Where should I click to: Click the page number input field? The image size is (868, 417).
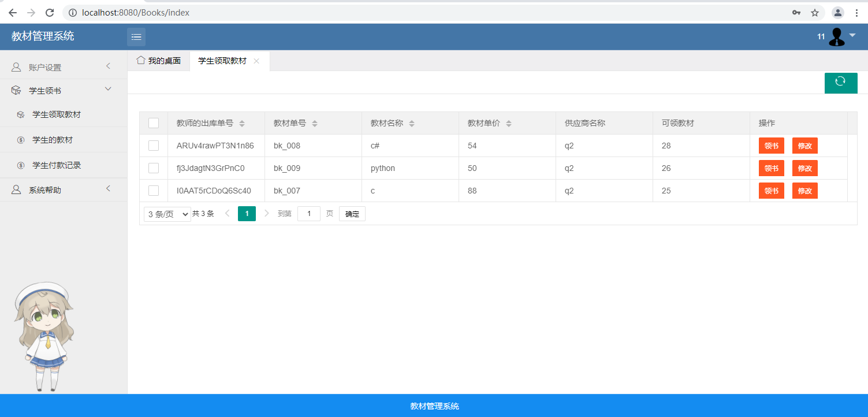pos(309,214)
